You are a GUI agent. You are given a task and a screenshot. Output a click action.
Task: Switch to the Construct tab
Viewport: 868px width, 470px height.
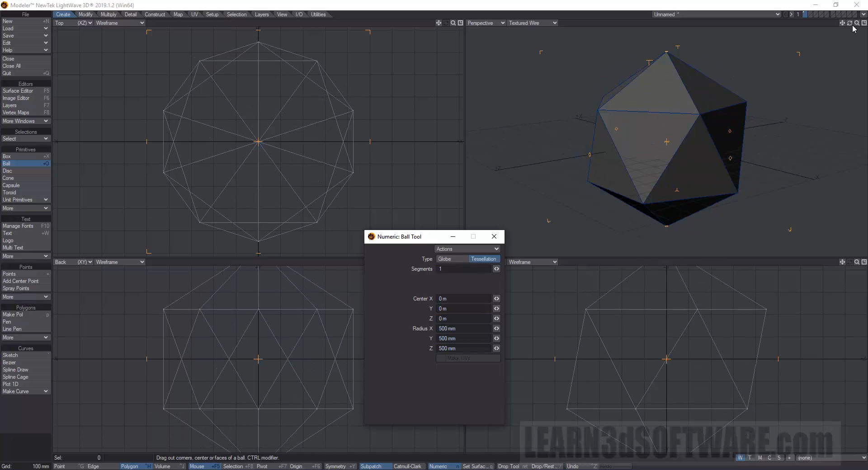(155, 14)
